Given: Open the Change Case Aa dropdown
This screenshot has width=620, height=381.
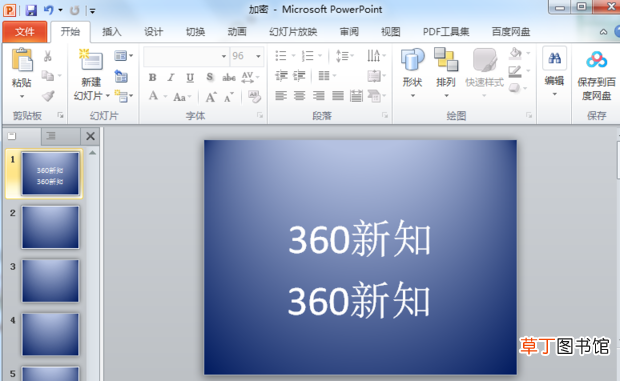Looking at the screenshot, I should click(x=182, y=97).
